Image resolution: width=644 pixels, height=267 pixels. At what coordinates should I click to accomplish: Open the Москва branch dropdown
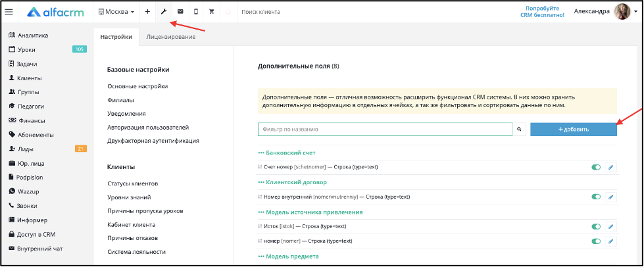tap(116, 12)
